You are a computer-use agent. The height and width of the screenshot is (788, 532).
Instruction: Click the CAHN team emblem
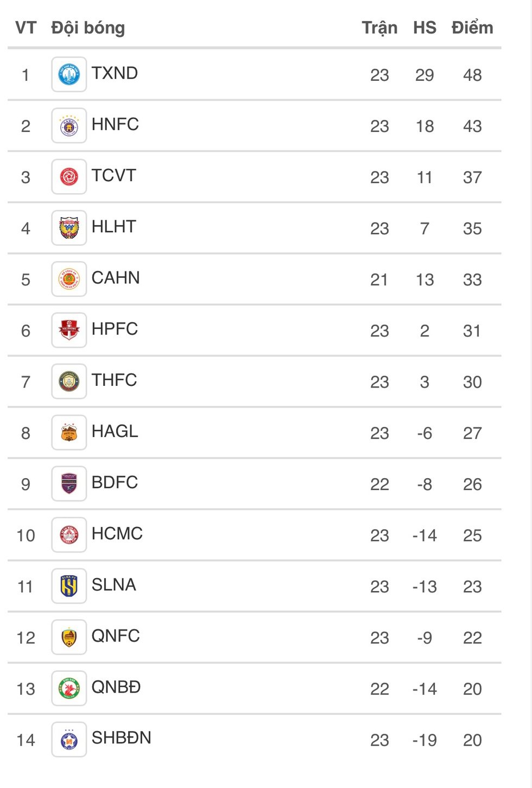pyautogui.click(x=69, y=279)
